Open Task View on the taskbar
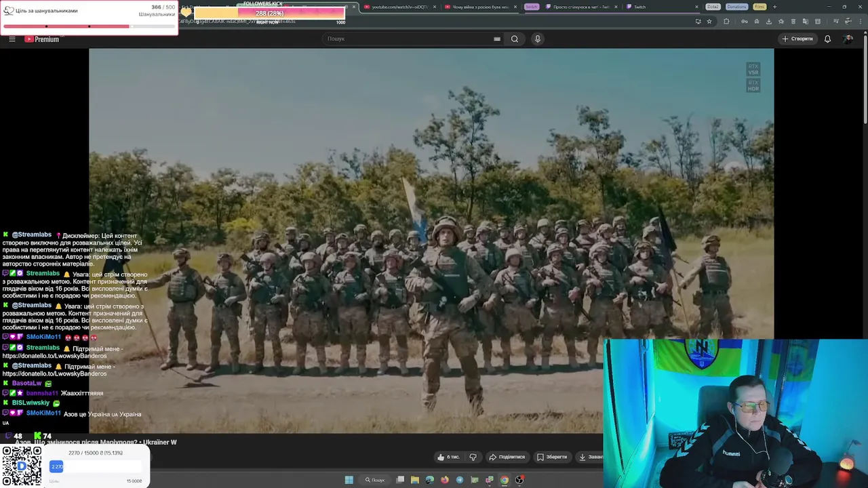 coord(400,480)
